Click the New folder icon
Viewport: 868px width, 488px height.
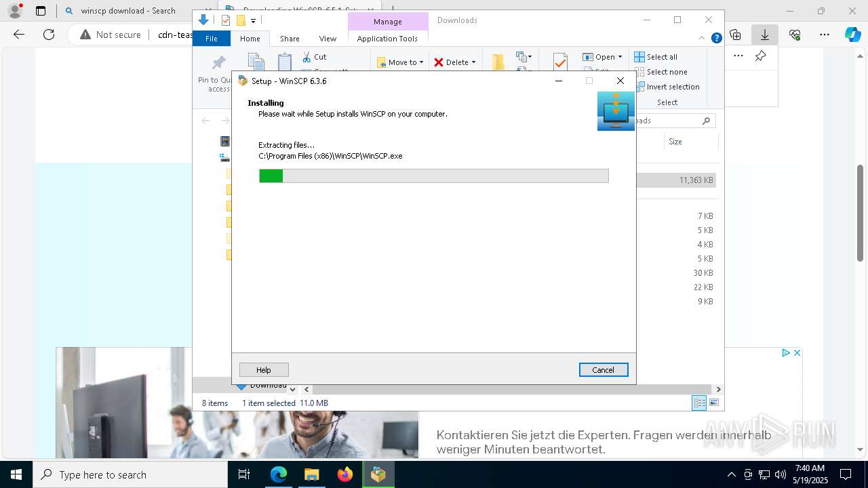click(x=498, y=62)
